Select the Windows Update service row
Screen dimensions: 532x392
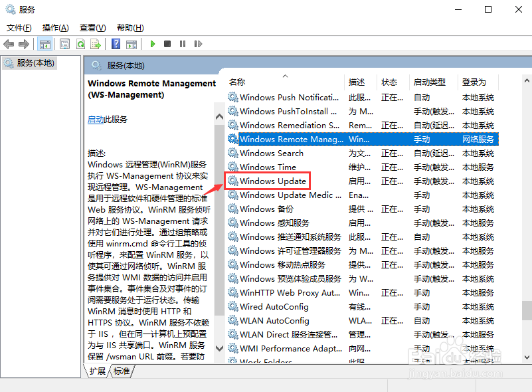[x=363, y=181]
